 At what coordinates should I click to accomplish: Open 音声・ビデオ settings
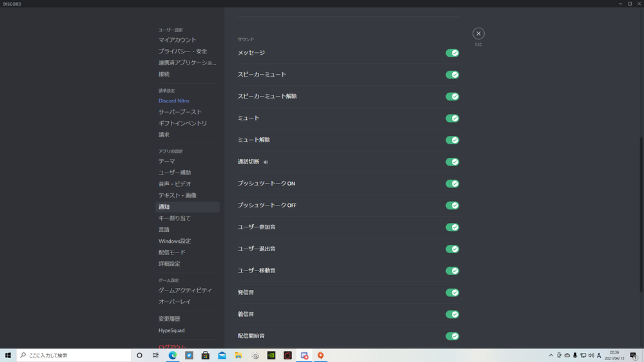(x=188, y=184)
